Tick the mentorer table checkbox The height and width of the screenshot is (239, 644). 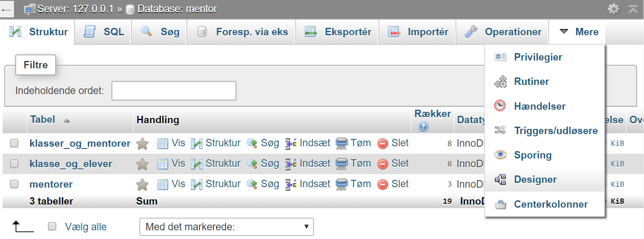pyautogui.click(x=14, y=184)
